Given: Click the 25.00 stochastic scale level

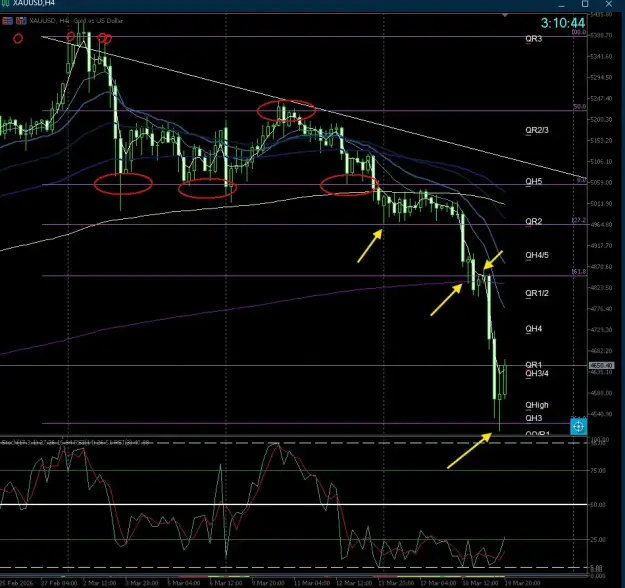Looking at the screenshot, I should click(598, 539).
